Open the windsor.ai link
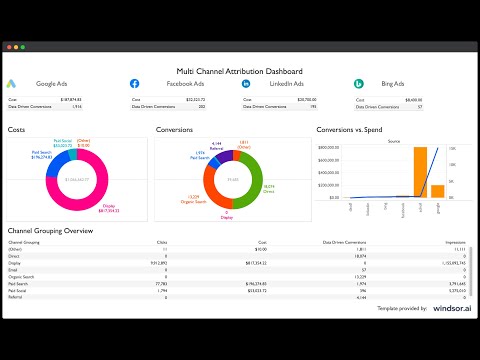Image resolution: width=480 pixels, height=360 pixels. click(452, 308)
